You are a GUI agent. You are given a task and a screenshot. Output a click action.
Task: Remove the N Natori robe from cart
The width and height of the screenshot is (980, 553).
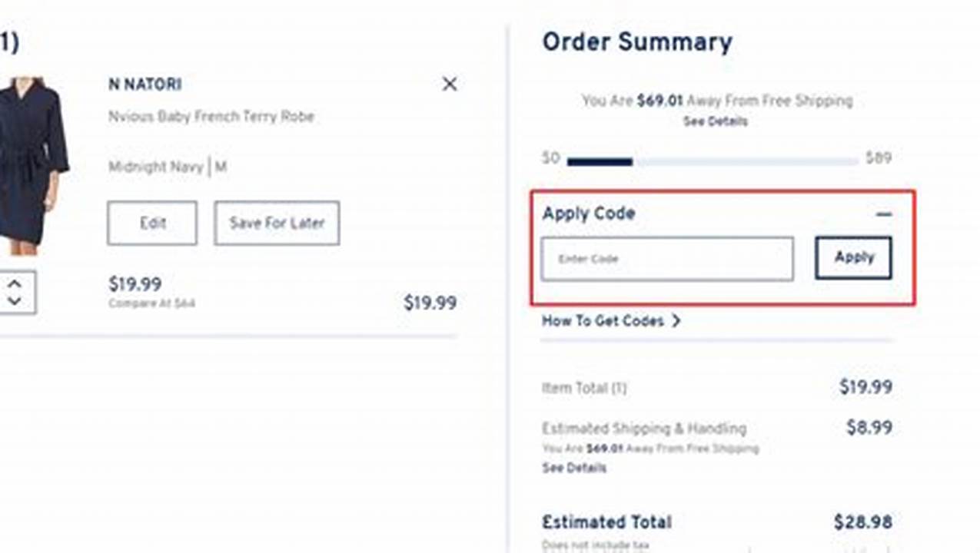point(450,84)
